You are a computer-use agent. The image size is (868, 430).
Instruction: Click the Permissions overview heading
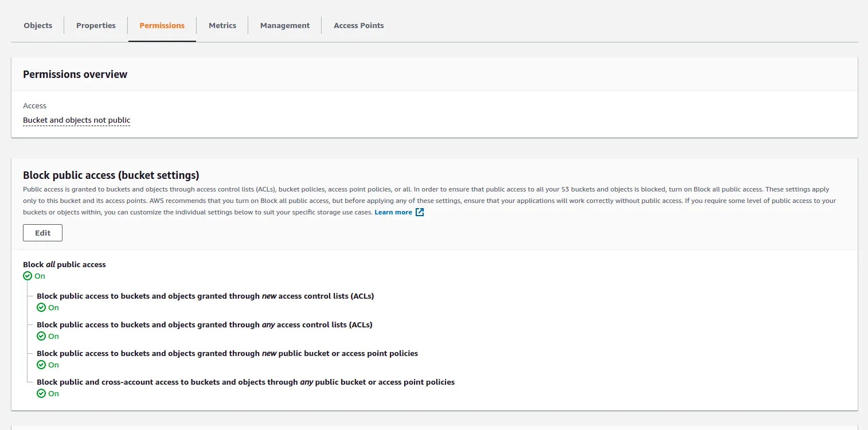click(75, 75)
